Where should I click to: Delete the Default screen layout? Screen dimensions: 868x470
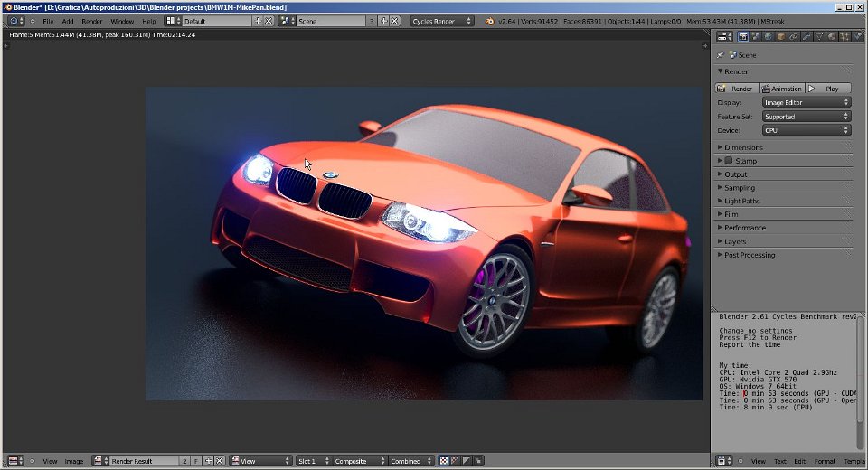(x=269, y=21)
